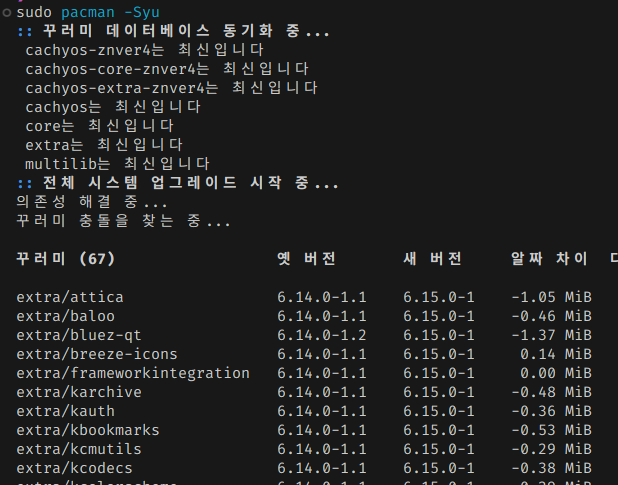Viewport: 618px width, 485px height.
Task: Click the "-0.46 MiB" size for baloo
Action: point(551,316)
